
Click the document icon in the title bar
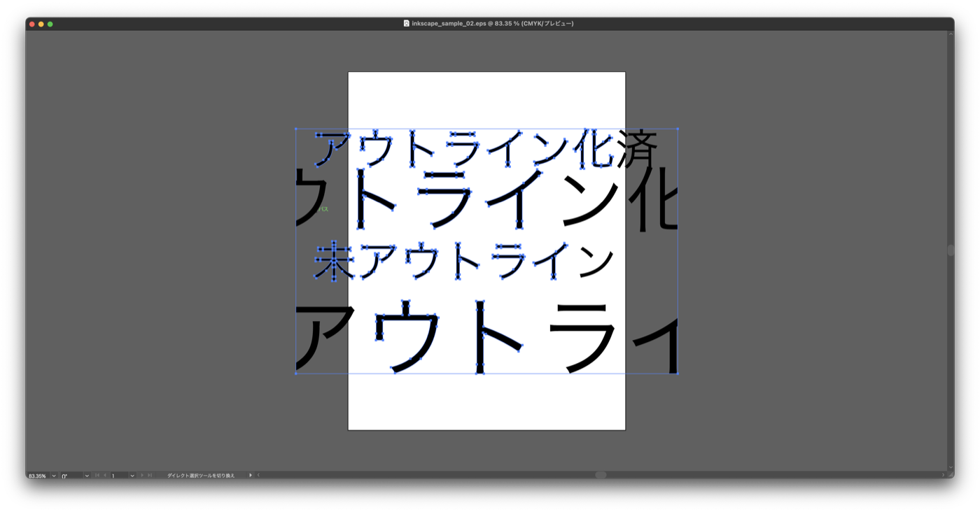pos(407,24)
